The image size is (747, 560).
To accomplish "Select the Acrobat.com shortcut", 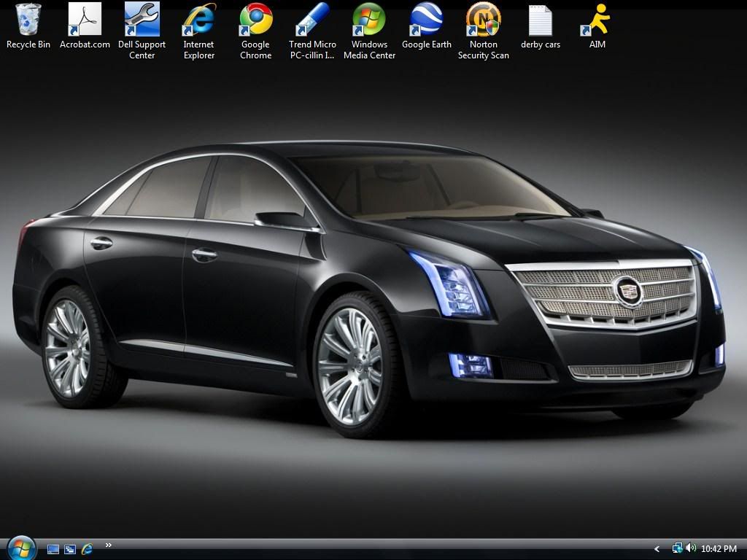I will click(x=85, y=20).
